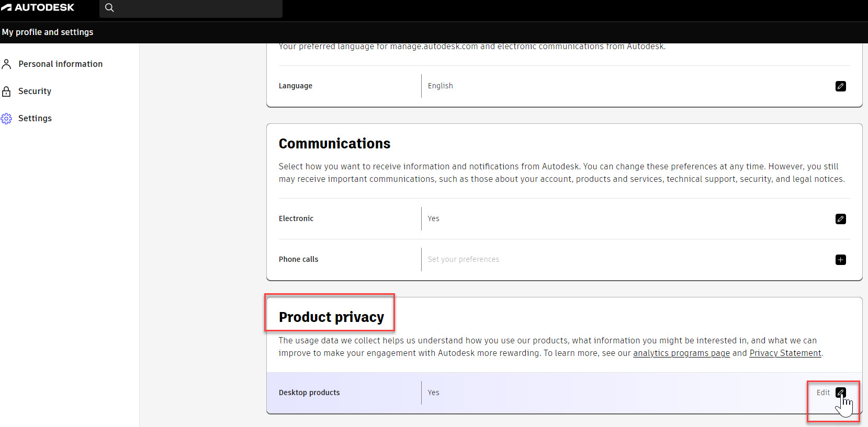Open Personal information section
Viewport: 868px width, 427px height.
[x=60, y=64]
